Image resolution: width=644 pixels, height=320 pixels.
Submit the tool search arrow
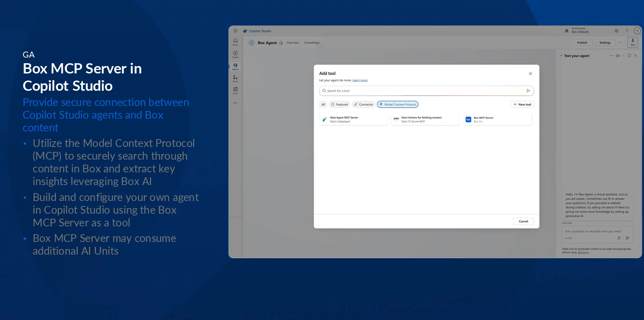click(x=529, y=91)
